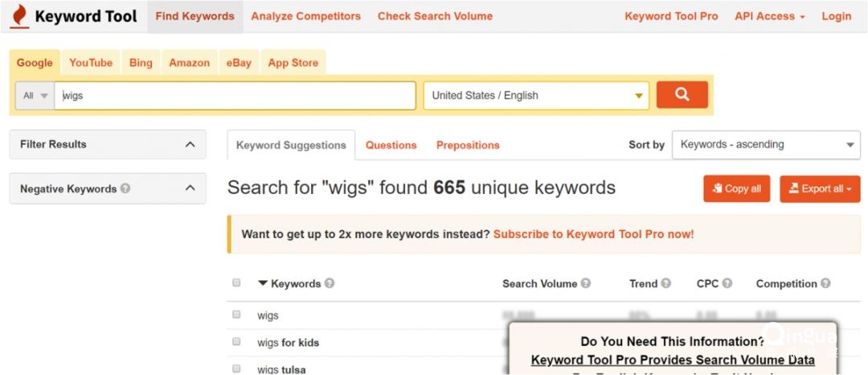The image size is (868, 375).
Task: Click help icon beside Negative Keywords
Action: [x=125, y=189]
